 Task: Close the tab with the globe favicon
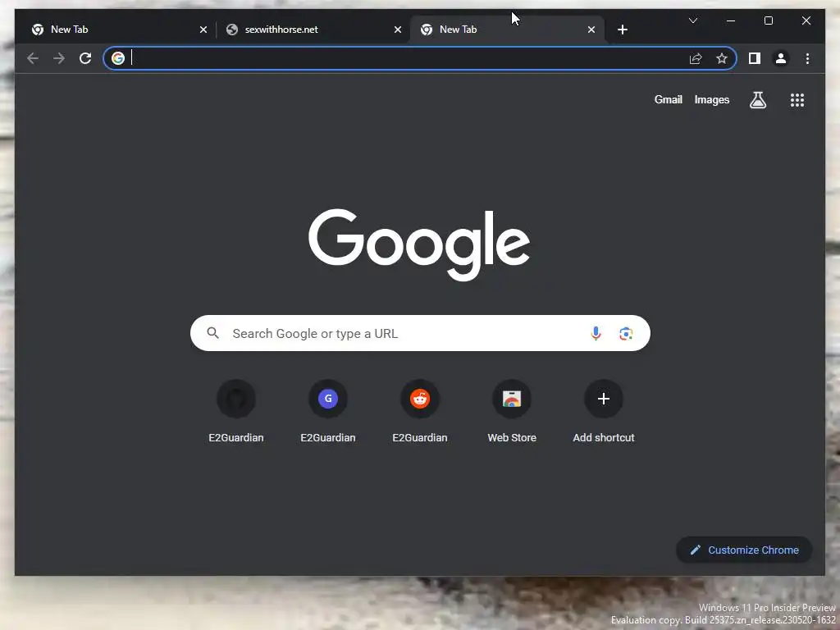click(398, 30)
